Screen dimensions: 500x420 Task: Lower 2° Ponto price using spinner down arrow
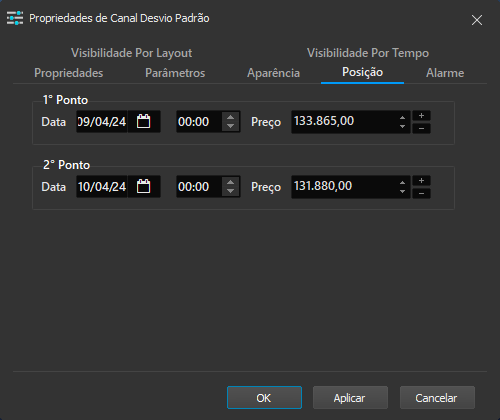402,191
